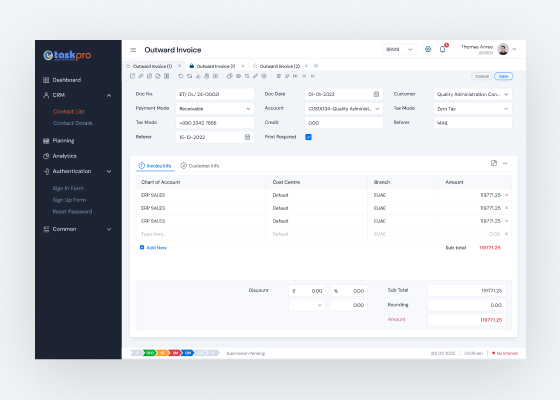Click the trash delete icon in the toolbar

click(279, 76)
